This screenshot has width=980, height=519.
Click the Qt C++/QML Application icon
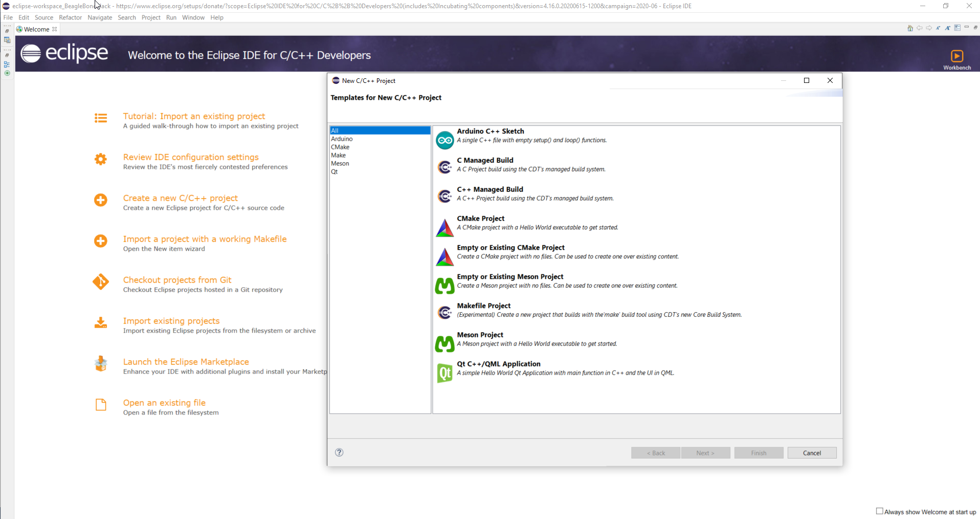444,373
